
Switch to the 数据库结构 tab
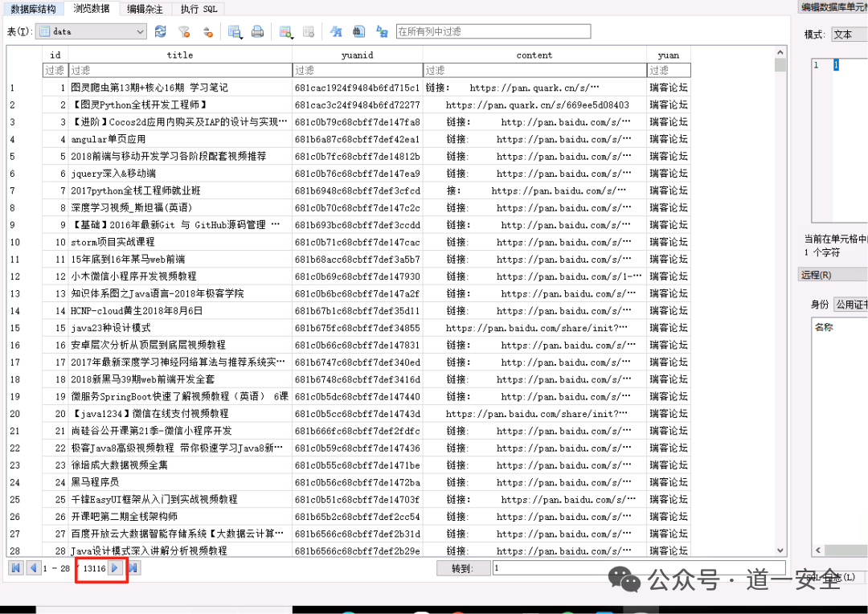click(x=33, y=9)
